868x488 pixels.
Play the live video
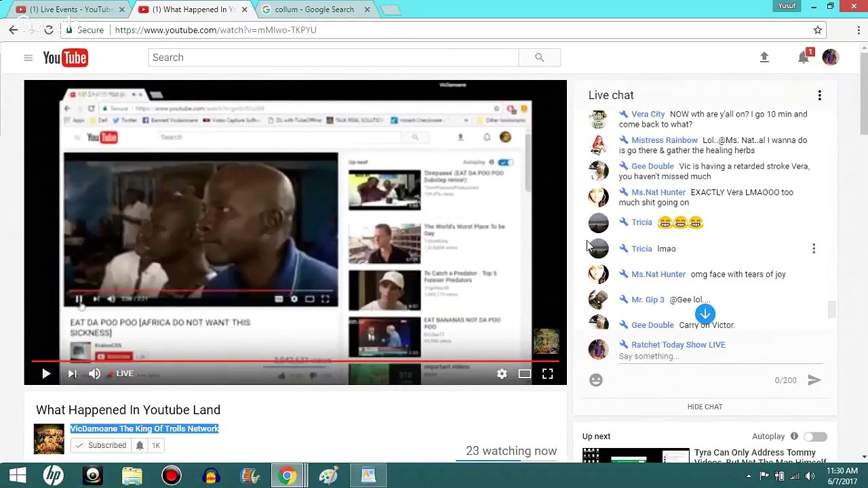tap(46, 373)
